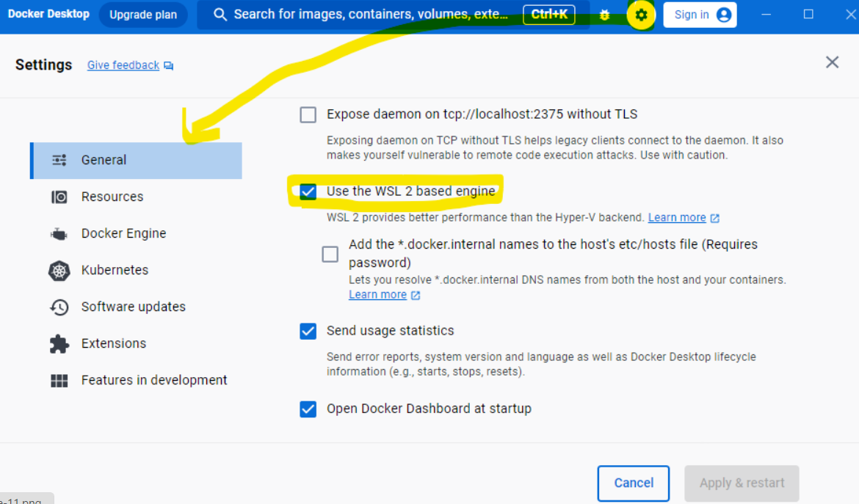Screen dimensions: 859x504
Task: Click the Apply & restart button
Action: pyautogui.click(x=742, y=483)
